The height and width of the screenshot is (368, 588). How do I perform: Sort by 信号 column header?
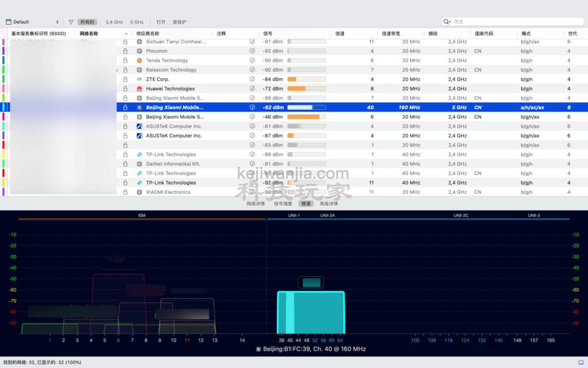click(x=268, y=33)
